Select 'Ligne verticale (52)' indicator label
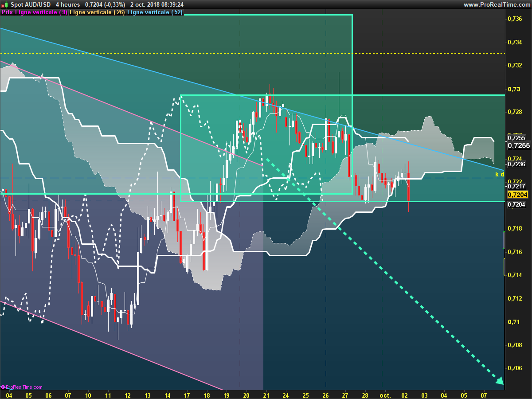Image resolution: width=532 pixels, height=399 pixels. (x=154, y=12)
